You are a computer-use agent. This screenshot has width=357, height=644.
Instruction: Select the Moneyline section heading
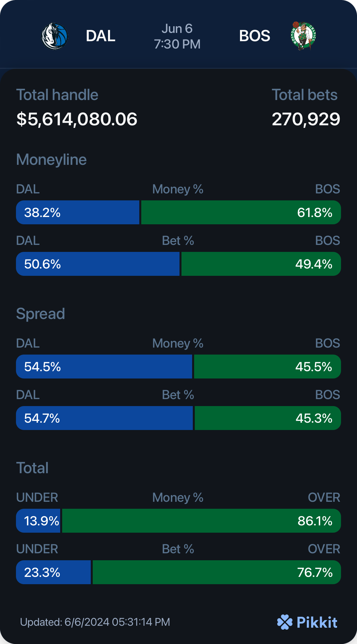[x=52, y=160]
